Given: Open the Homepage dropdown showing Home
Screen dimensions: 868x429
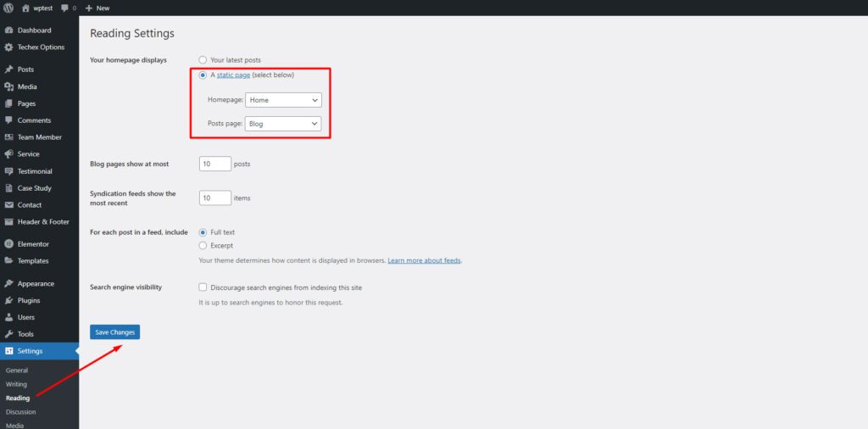Looking at the screenshot, I should [283, 100].
